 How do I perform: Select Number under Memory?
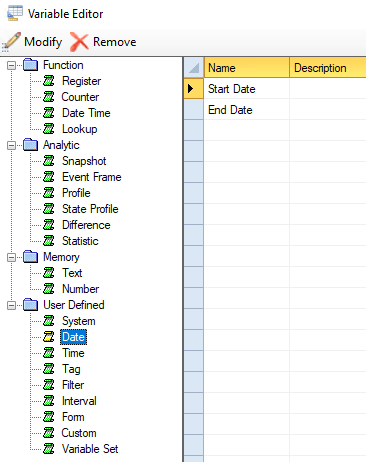[x=80, y=289]
